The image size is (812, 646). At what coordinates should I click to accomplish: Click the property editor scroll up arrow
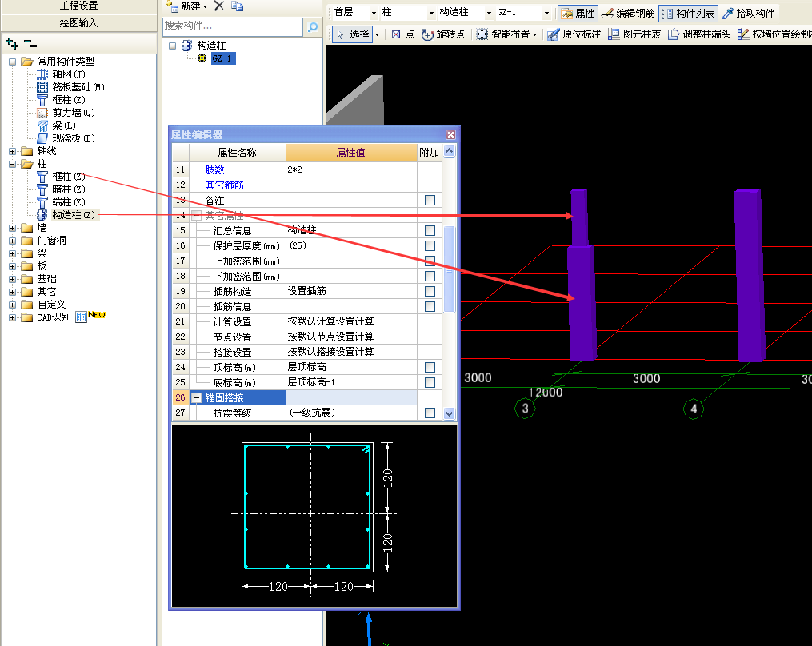pyautogui.click(x=449, y=150)
